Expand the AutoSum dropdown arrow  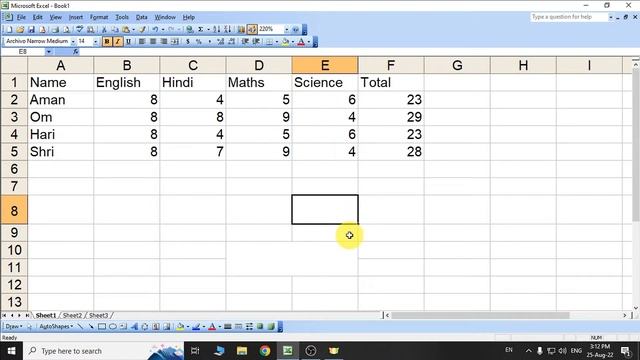click(208, 29)
